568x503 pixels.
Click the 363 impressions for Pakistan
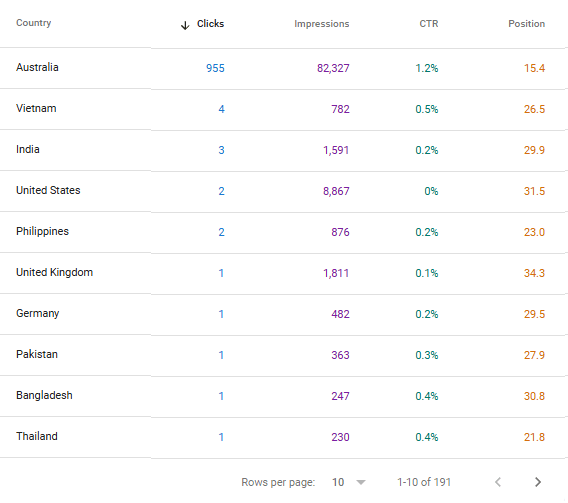[341, 355]
